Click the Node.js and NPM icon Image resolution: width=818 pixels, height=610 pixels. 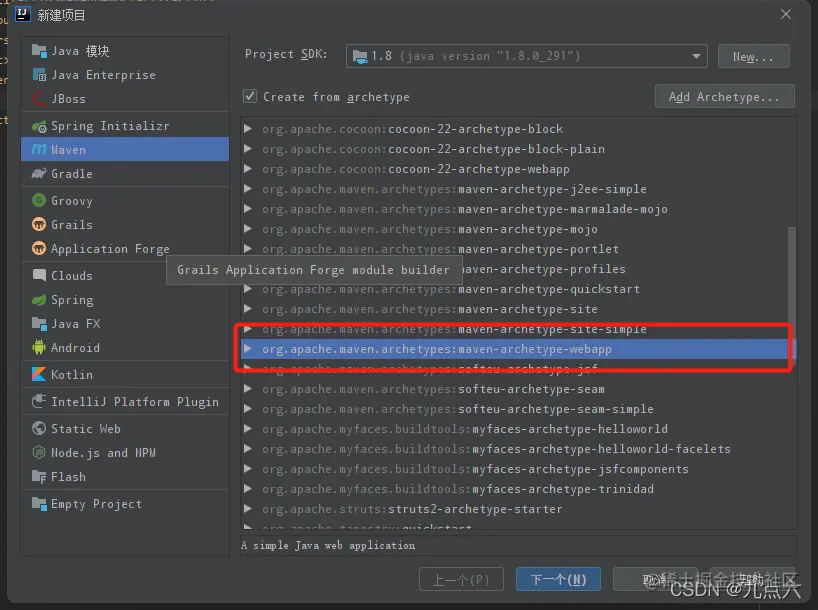39,452
